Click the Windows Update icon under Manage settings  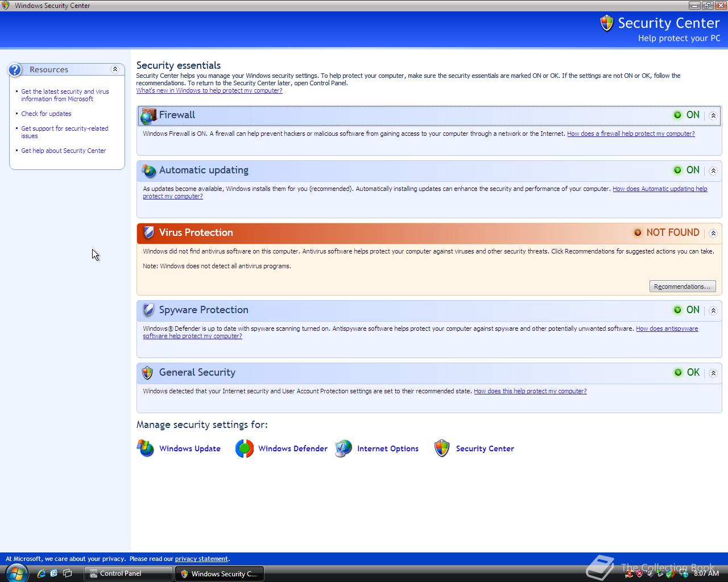click(146, 448)
